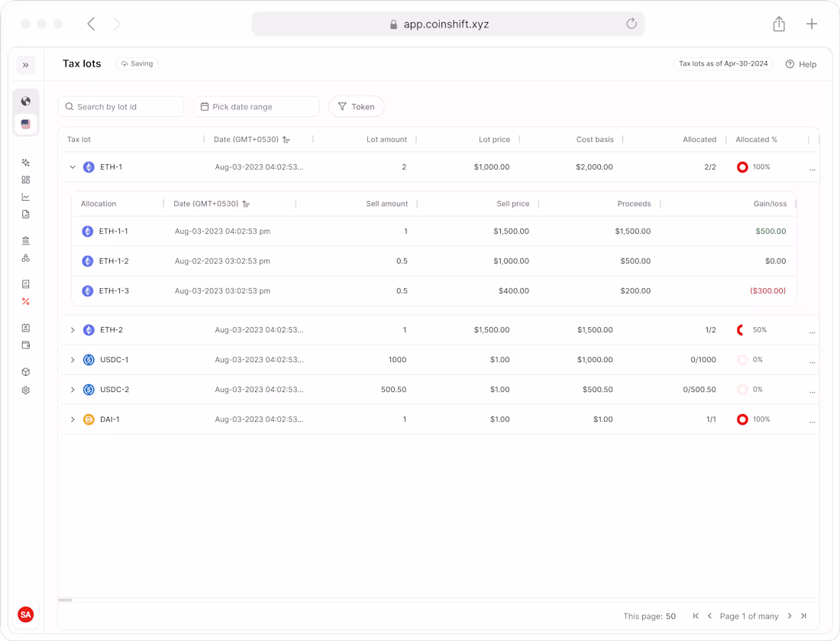Click the Saving status indicator
The width and height of the screenshot is (840, 641).
(x=137, y=63)
